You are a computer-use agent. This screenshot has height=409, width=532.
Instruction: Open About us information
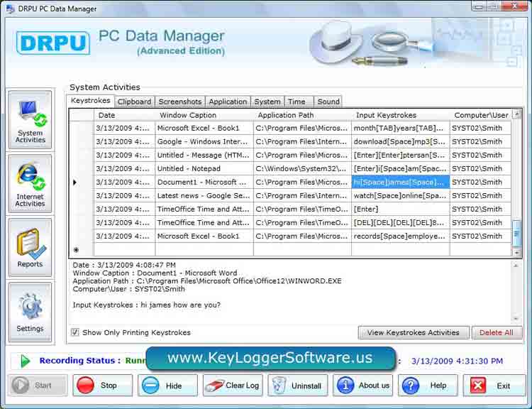[362, 386]
